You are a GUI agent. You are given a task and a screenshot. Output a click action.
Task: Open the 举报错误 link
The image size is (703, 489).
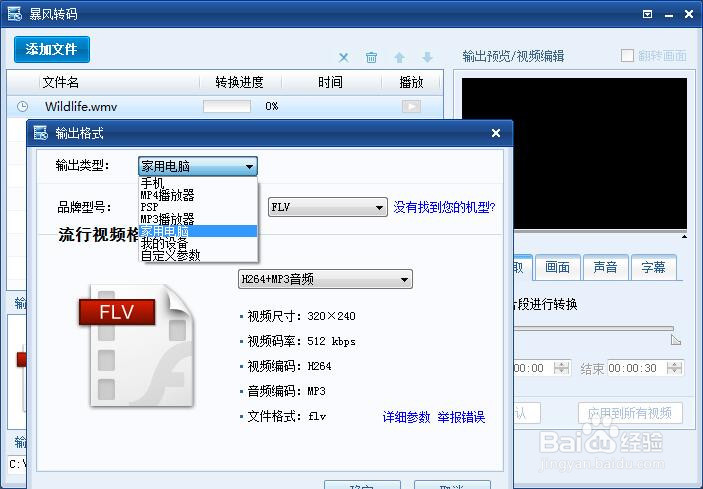461,417
